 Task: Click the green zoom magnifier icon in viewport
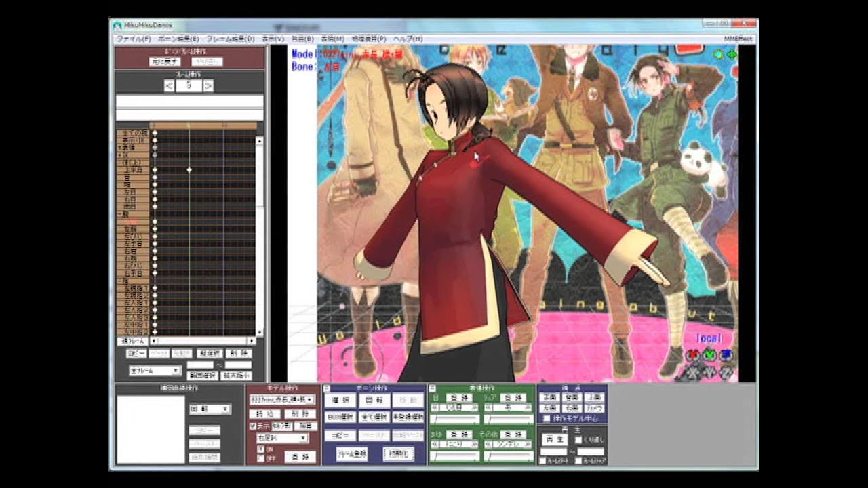(719, 54)
